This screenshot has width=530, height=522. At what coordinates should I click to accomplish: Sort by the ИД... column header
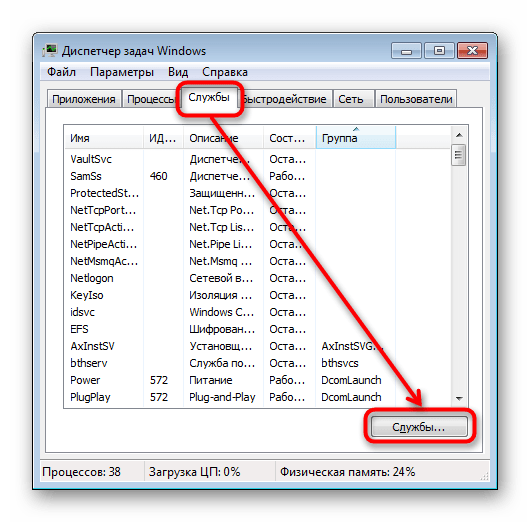click(x=163, y=138)
